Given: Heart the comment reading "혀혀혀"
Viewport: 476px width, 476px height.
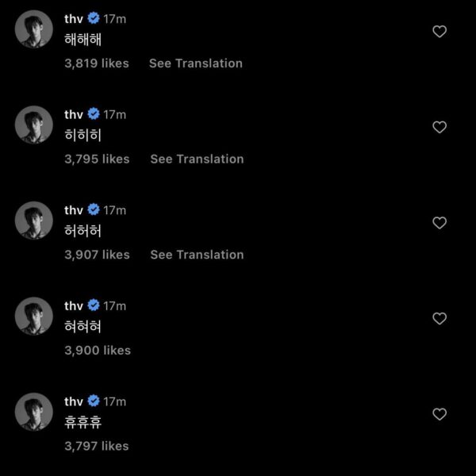Looking at the screenshot, I should pos(440,318).
